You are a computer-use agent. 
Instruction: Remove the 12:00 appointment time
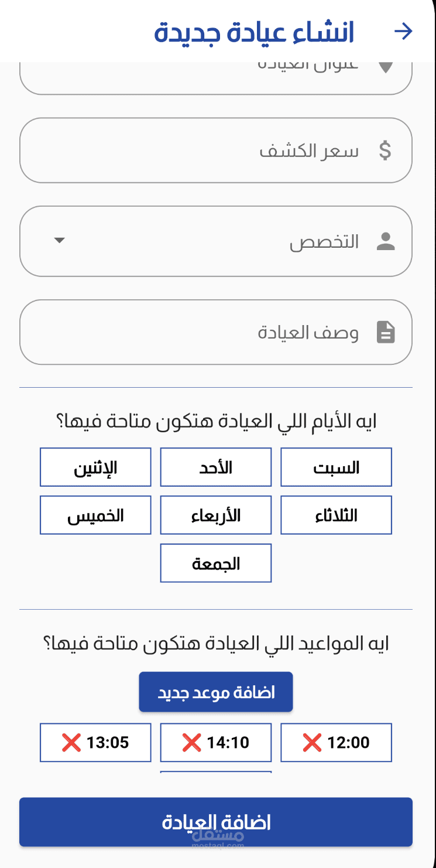click(312, 743)
